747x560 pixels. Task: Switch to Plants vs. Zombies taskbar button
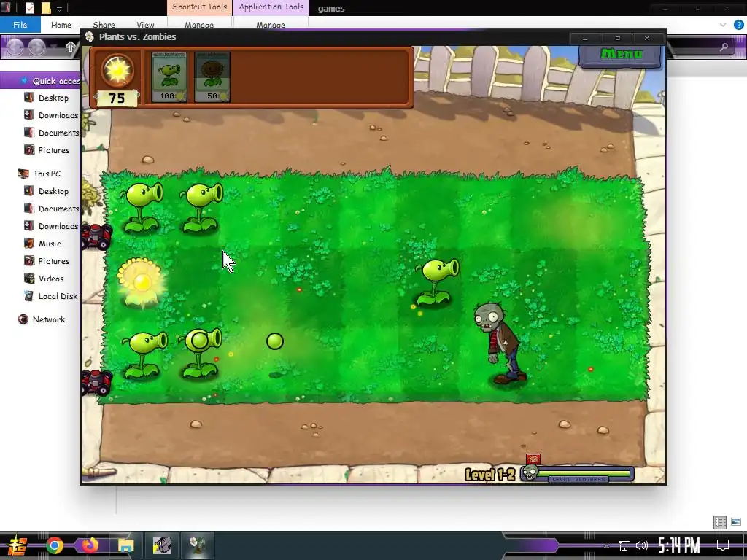(x=198, y=545)
